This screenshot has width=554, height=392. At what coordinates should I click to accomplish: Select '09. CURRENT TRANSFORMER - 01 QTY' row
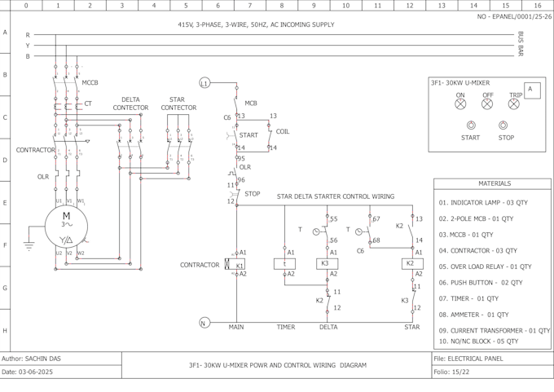point(494,331)
